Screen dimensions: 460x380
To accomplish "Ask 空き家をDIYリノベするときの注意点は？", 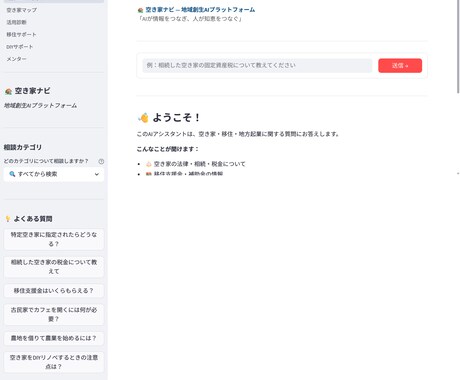I will [54, 362].
